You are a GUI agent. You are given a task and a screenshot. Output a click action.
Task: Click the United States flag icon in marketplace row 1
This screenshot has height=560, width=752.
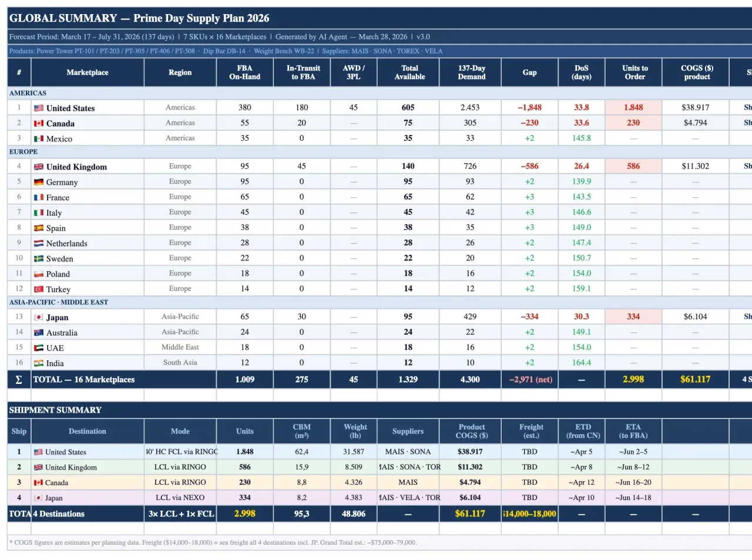coord(39,108)
